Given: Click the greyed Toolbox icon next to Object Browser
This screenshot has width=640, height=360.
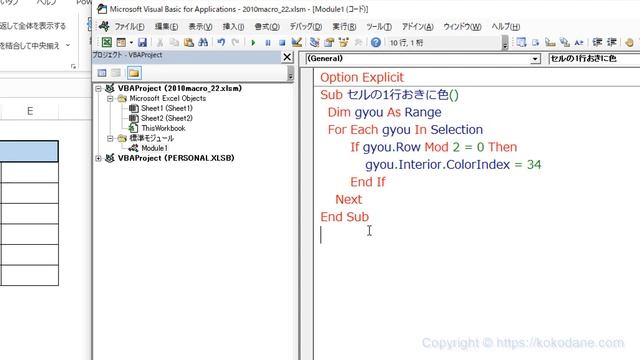Looking at the screenshot, I should [x=358, y=42].
